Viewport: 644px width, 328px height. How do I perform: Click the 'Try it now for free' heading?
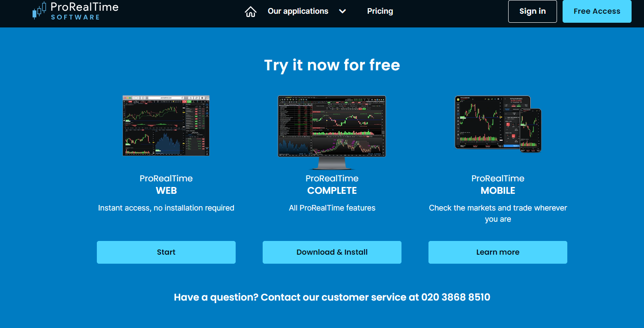click(x=332, y=65)
